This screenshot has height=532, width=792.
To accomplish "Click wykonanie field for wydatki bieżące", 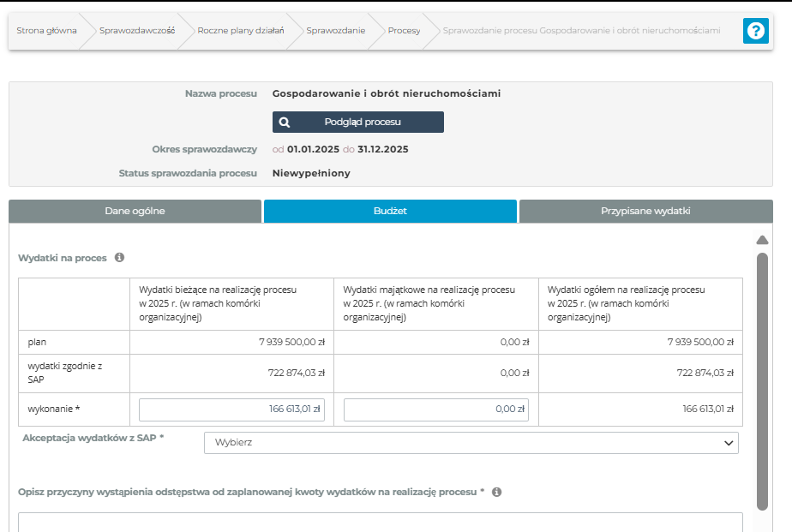I will click(x=231, y=409).
